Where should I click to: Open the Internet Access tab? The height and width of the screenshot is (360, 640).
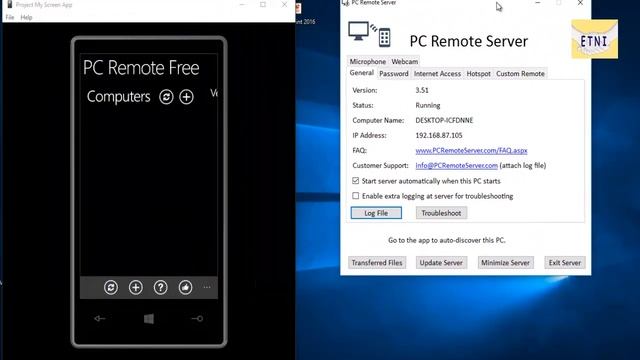(437, 73)
